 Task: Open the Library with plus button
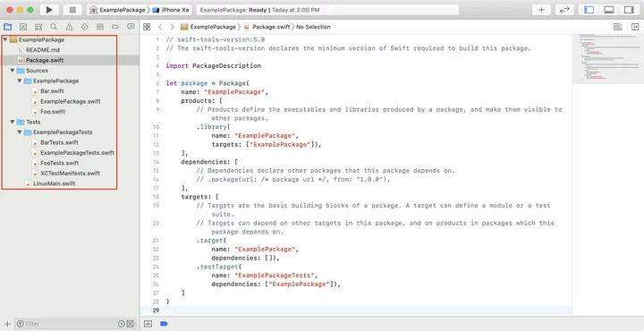(x=541, y=10)
